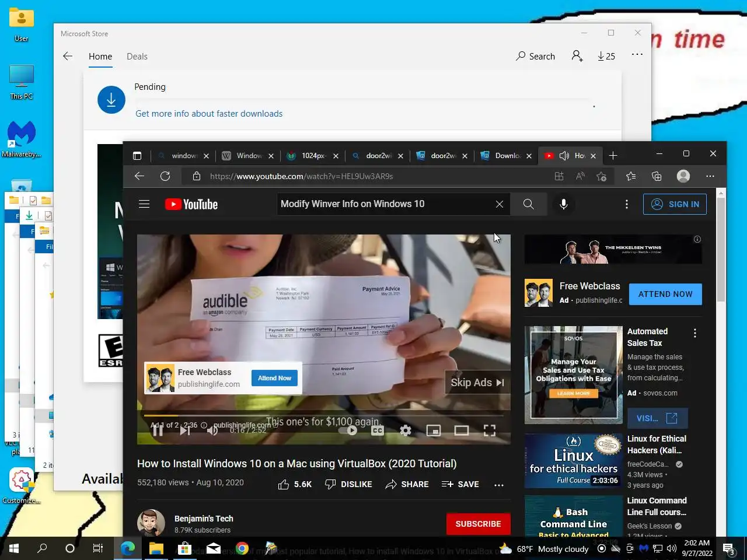Screen dimensions: 747x560
Task: Open Edge apps icon in address bar
Action: tap(558, 176)
